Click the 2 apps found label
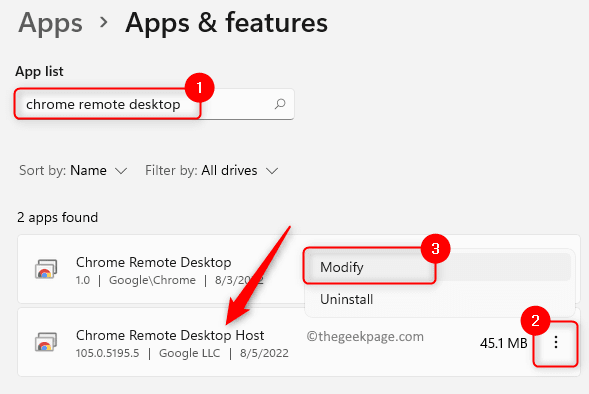This screenshot has height=394, width=589. pos(57,217)
